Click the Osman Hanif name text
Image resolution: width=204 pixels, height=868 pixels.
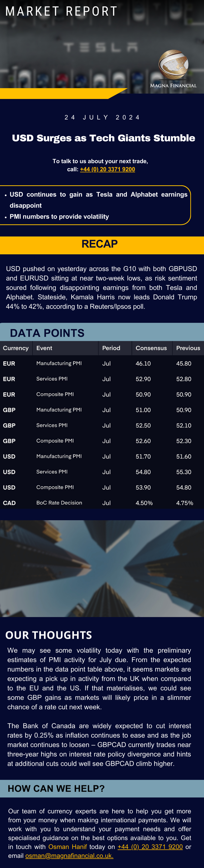click(67, 846)
